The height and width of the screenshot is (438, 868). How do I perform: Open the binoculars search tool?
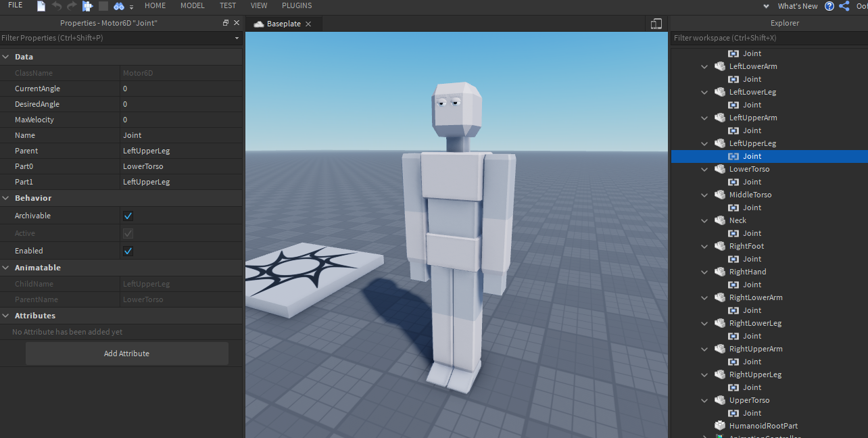(119, 6)
